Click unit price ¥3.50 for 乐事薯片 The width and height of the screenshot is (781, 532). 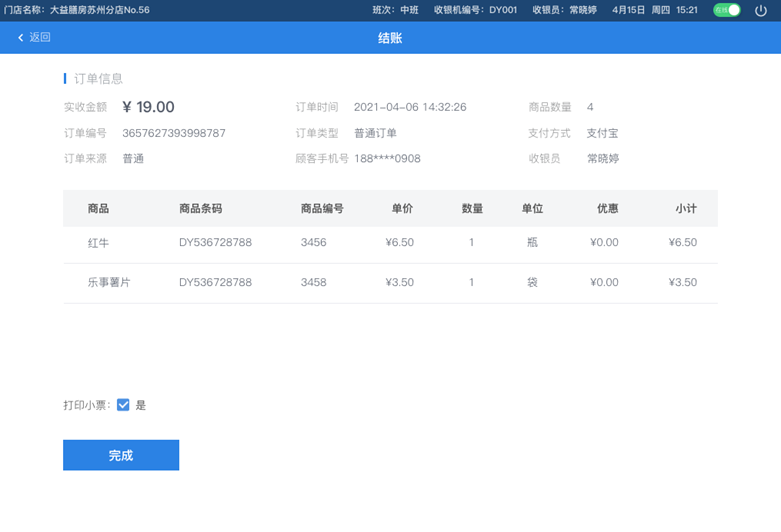pos(399,282)
